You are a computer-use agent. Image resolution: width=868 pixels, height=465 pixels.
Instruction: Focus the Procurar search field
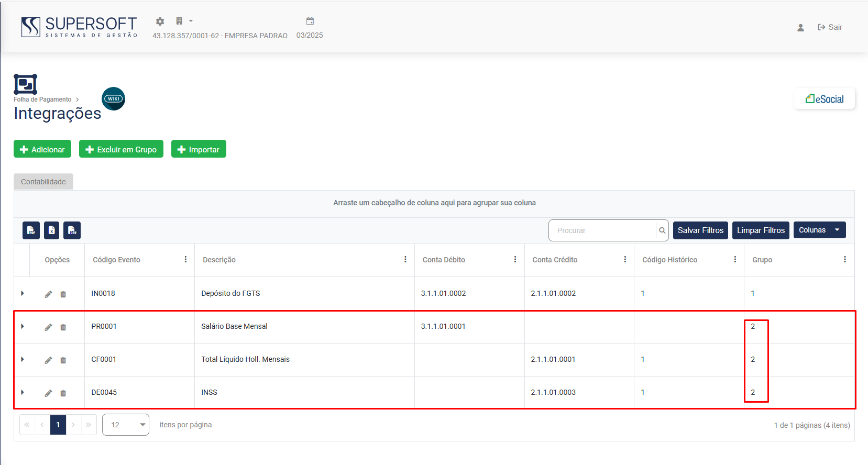point(602,230)
